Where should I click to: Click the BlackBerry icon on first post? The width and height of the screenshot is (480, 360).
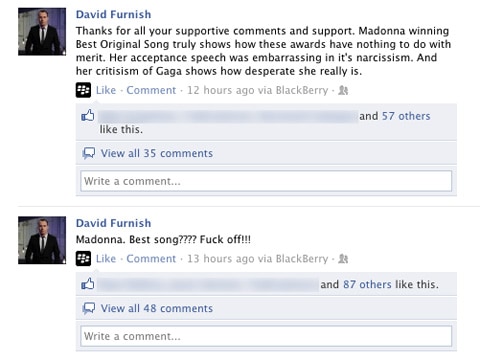coord(83,90)
